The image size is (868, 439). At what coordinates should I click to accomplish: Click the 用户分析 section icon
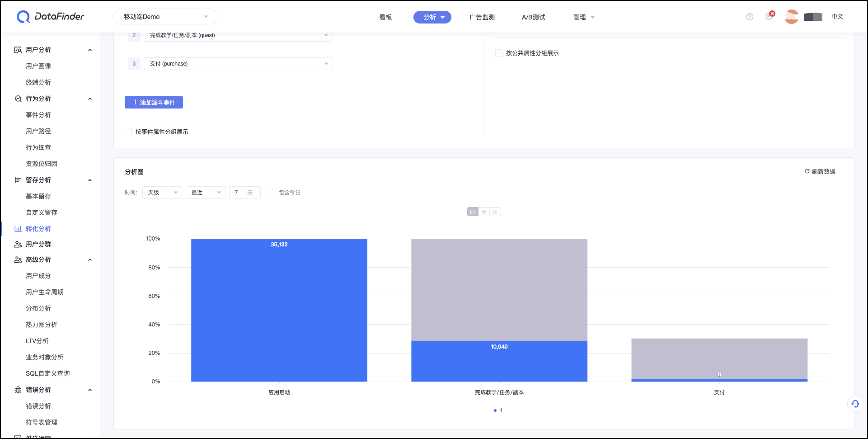point(18,50)
